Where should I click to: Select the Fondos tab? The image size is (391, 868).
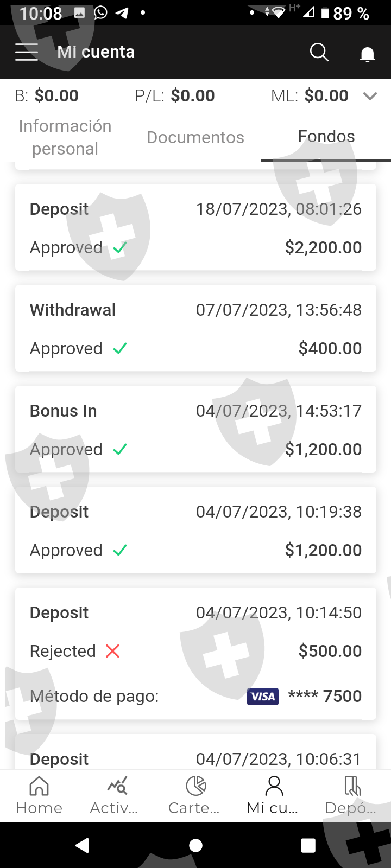point(326,137)
